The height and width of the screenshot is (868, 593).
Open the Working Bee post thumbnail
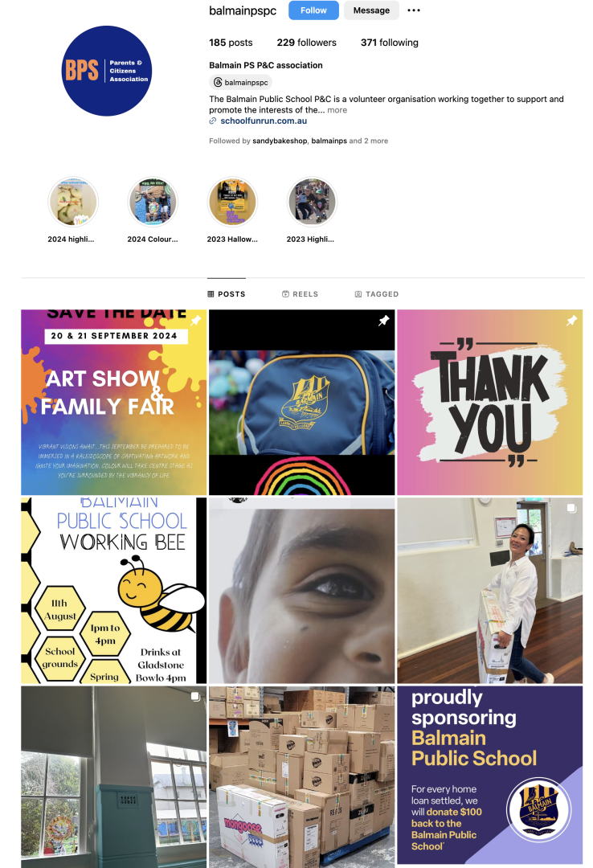[x=113, y=591]
